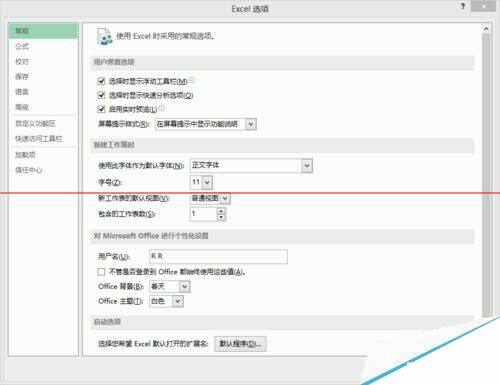This screenshot has height=385, width=500.
Task: Open the 屏幕提示样式 dropdown
Action: pos(251,124)
